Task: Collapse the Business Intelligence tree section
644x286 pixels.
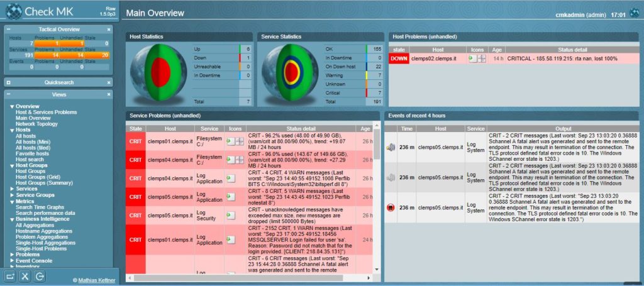Action: tap(12, 219)
